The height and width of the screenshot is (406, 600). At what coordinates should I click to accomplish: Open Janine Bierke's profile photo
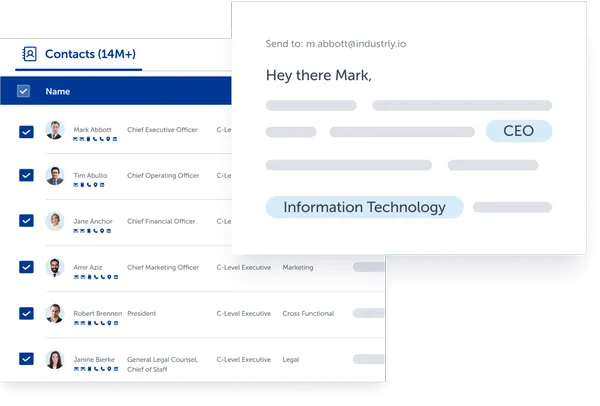(x=55, y=360)
